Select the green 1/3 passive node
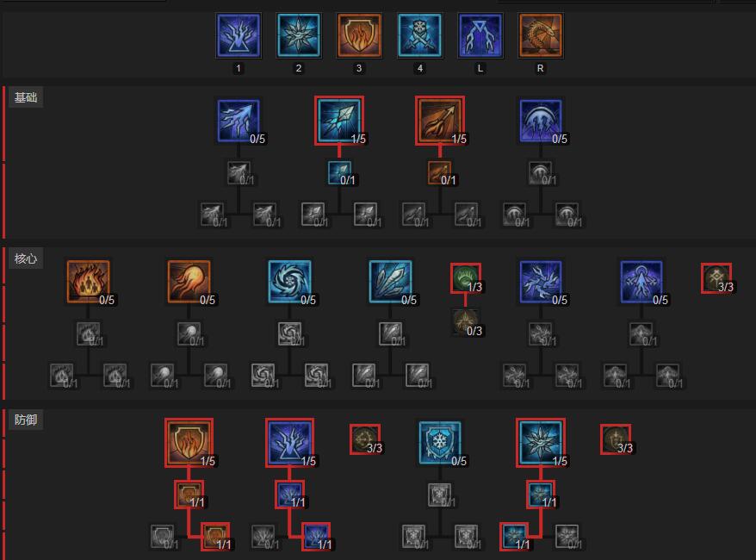This screenshot has height=560, width=756. click(466, 277)
